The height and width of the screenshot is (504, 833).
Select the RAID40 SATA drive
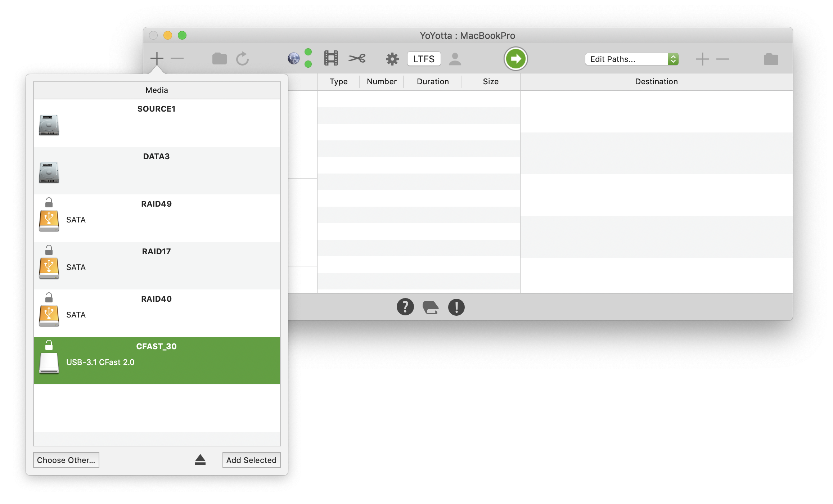pos(157,313)
